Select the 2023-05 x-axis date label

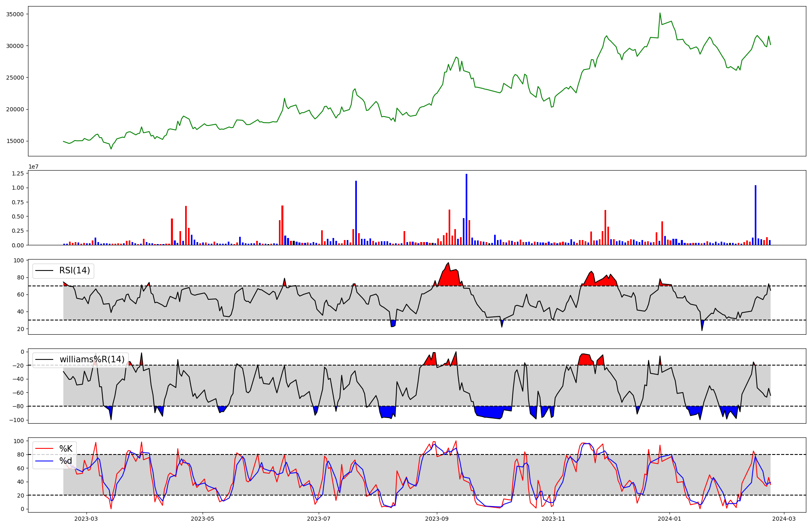(x=202, y=519)
